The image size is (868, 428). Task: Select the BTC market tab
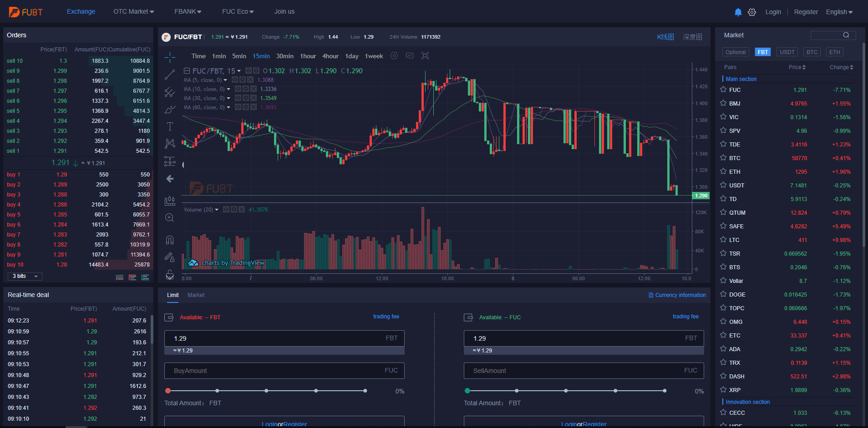pos(812,52)
